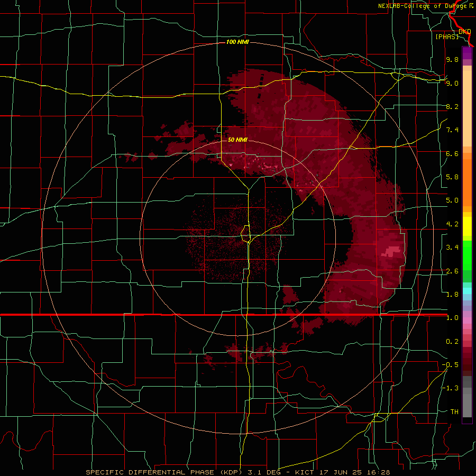Click the 9.8 value on the color scale
The image size is (476, 476).
452,59
